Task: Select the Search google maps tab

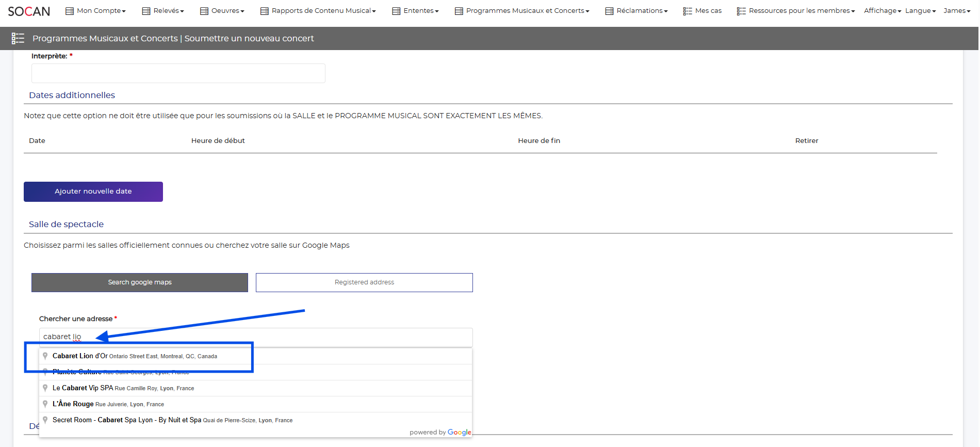Action: point(140,282)
